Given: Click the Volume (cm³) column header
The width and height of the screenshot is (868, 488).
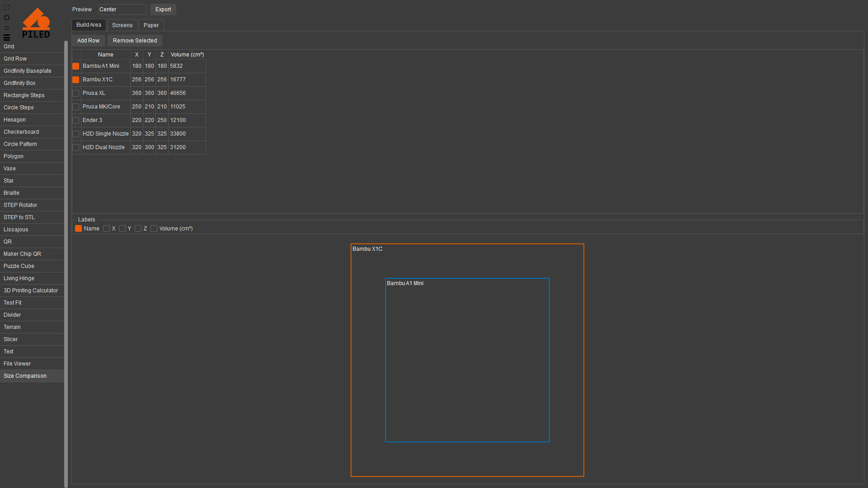Looking at the screenshot, I should point(187,55).
